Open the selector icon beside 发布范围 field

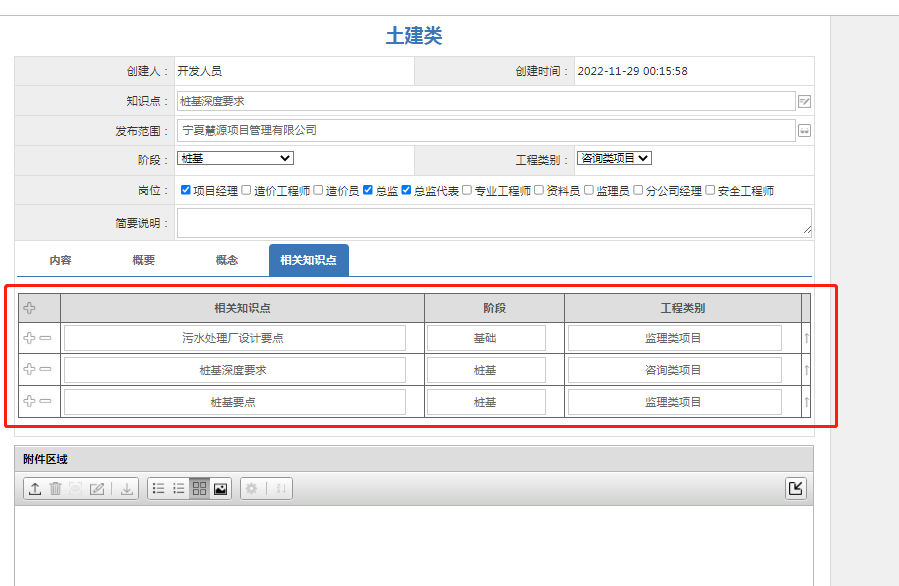point(804,130)
